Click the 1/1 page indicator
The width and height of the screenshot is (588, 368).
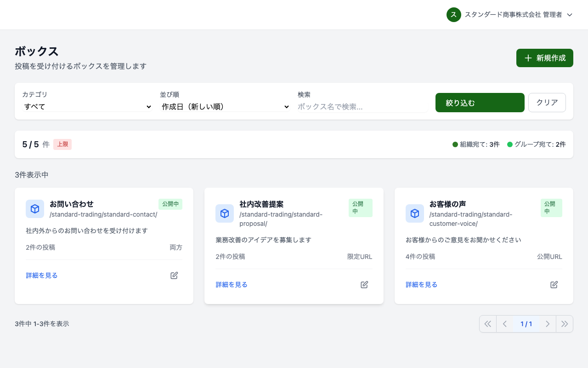tap(526, 324)
